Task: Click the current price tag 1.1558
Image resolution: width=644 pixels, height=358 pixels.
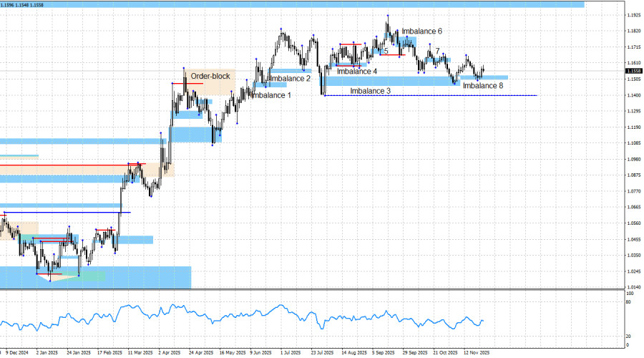Action: point(634,71)
